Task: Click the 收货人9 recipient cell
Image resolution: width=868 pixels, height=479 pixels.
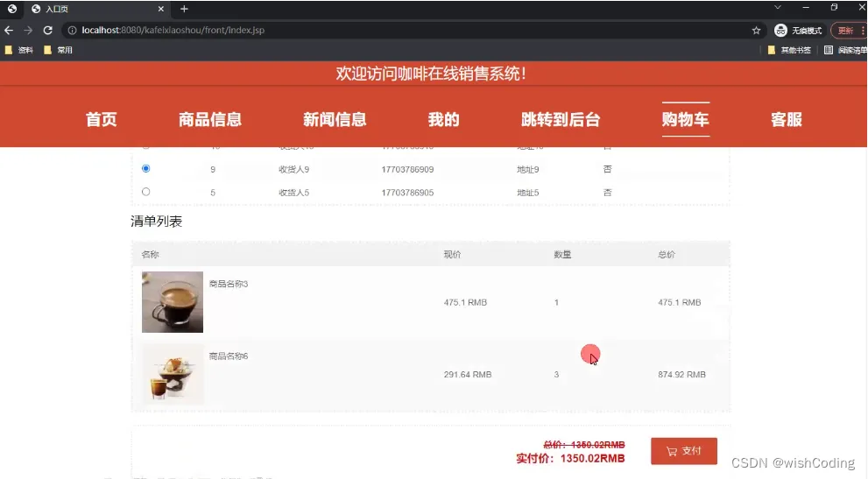Action: point(293,170)
